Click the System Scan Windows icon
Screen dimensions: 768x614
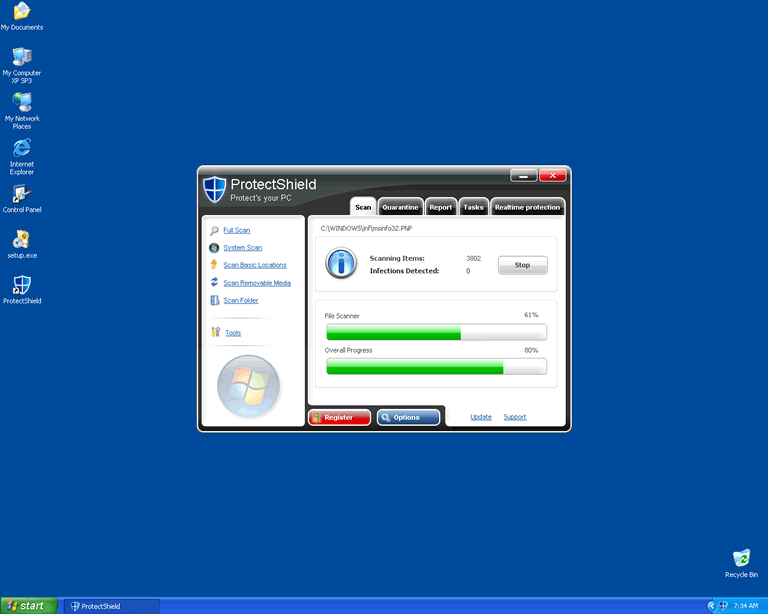[214, 248]
